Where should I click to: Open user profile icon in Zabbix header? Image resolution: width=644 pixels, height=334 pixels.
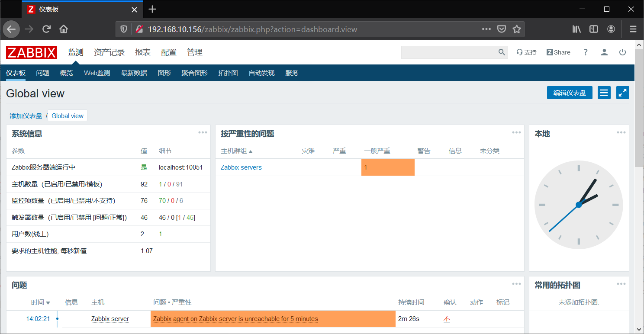point(604,52)
